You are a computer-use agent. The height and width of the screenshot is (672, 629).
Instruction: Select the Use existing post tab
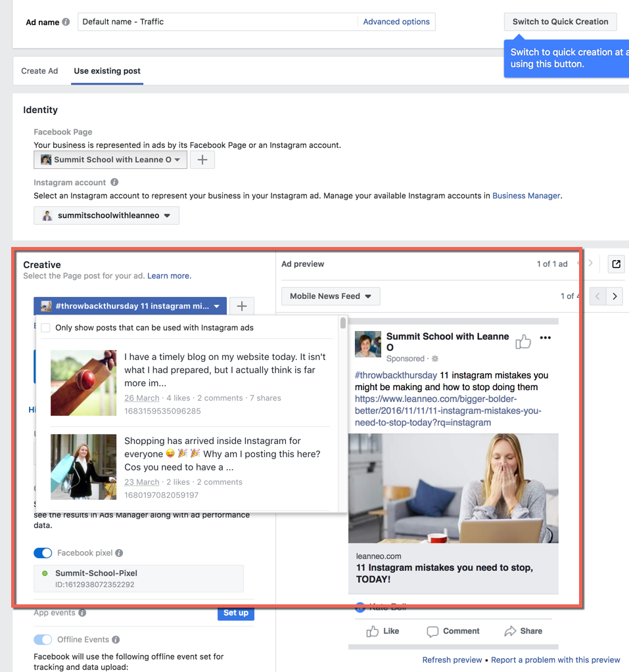pyautogui.click(x=107, y=71)
